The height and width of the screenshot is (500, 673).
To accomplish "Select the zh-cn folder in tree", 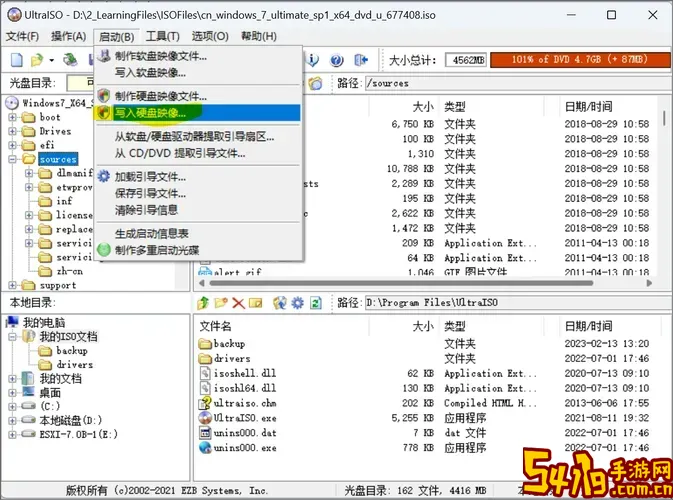I will tap(70, 271).
